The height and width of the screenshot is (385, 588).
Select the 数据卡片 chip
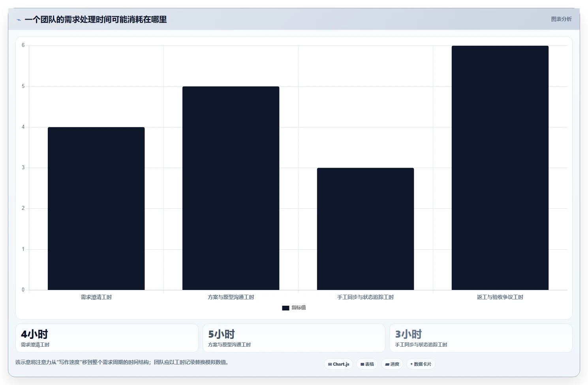(x=421, y=364)
